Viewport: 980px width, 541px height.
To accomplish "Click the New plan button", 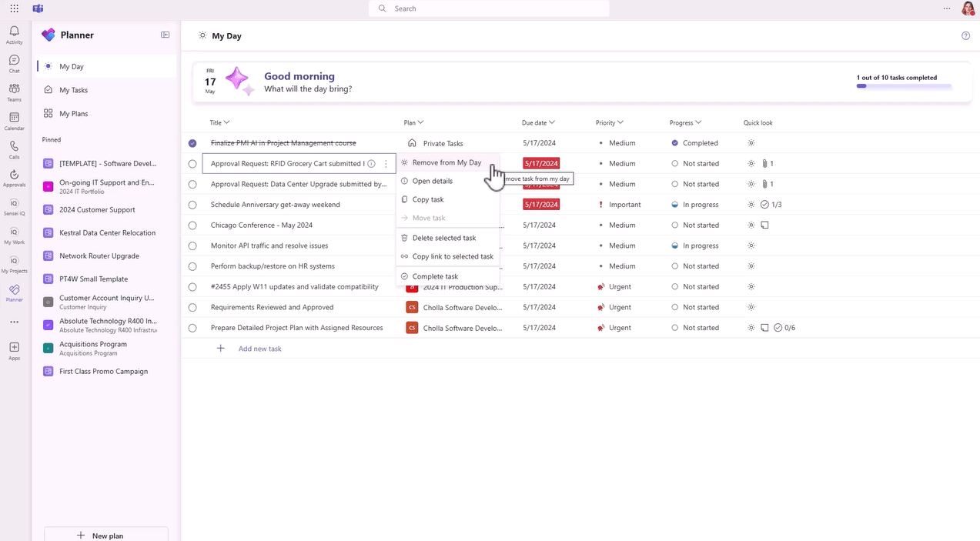I will pos(105,535).
